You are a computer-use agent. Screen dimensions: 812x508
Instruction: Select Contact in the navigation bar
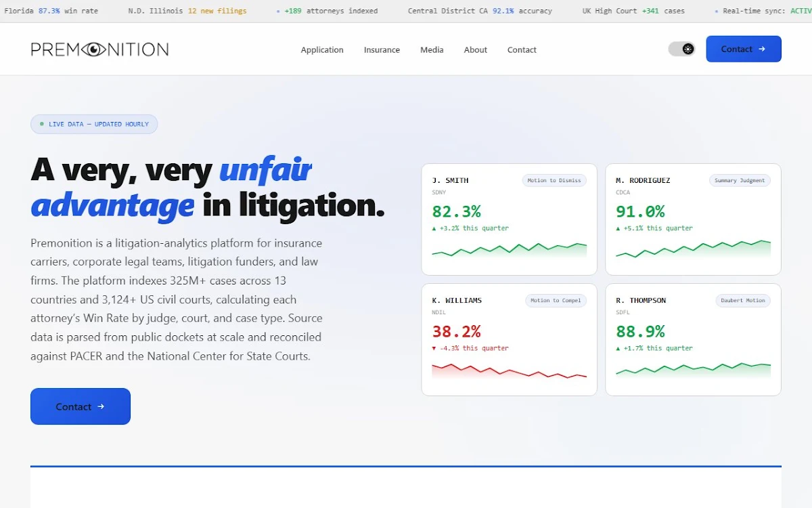tap(522, 49)
